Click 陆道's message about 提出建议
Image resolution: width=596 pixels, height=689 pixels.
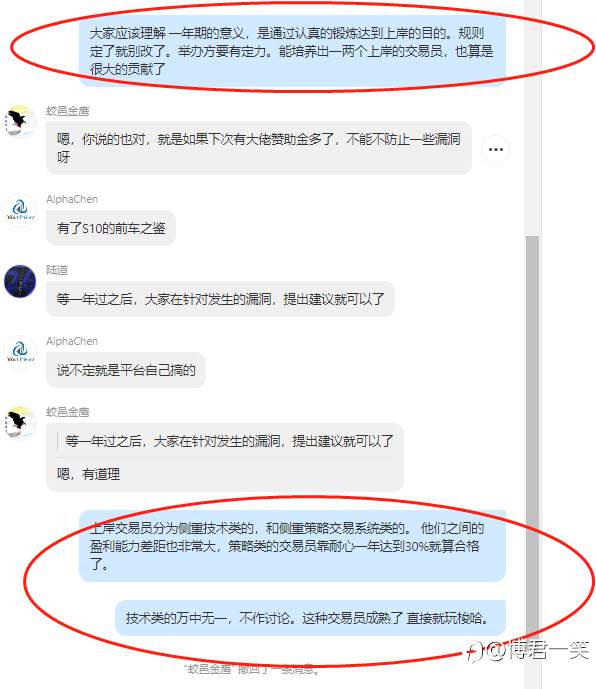(x=220, y=299)
